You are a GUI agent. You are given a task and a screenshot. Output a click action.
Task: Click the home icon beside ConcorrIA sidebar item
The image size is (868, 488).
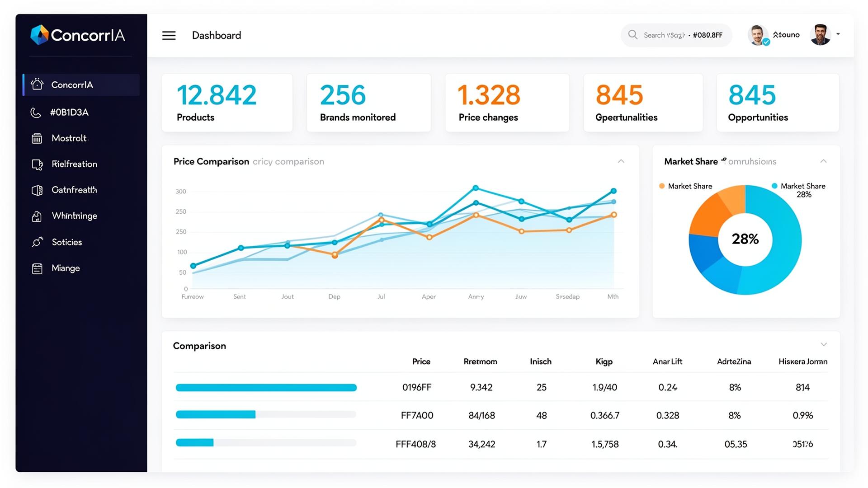coord(37,84)
